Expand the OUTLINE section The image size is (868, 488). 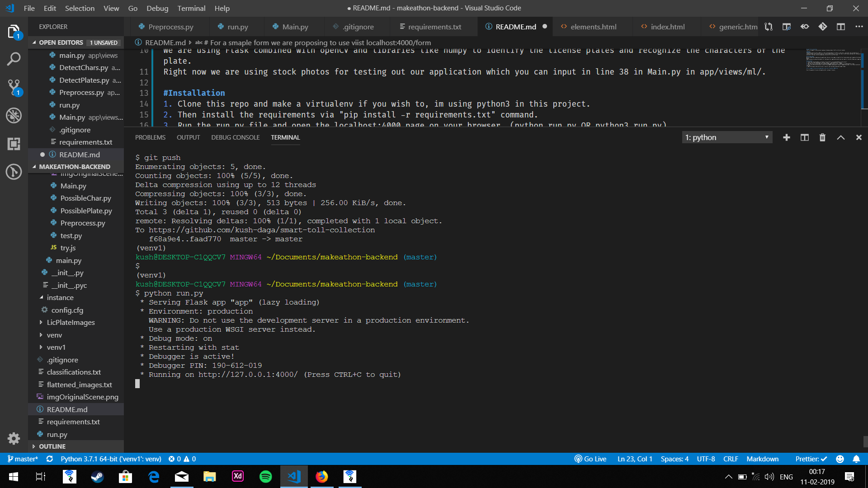(x=52, y=446)
